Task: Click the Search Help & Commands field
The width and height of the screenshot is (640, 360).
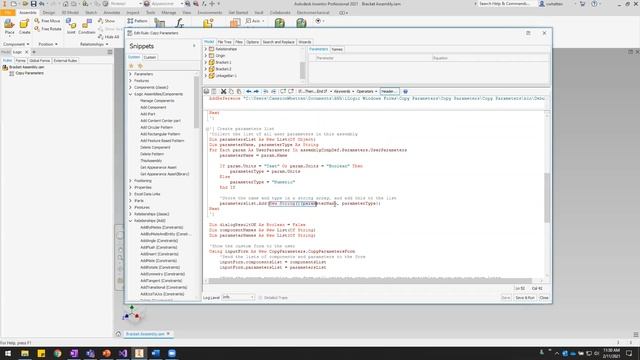Action: point(504,4)
